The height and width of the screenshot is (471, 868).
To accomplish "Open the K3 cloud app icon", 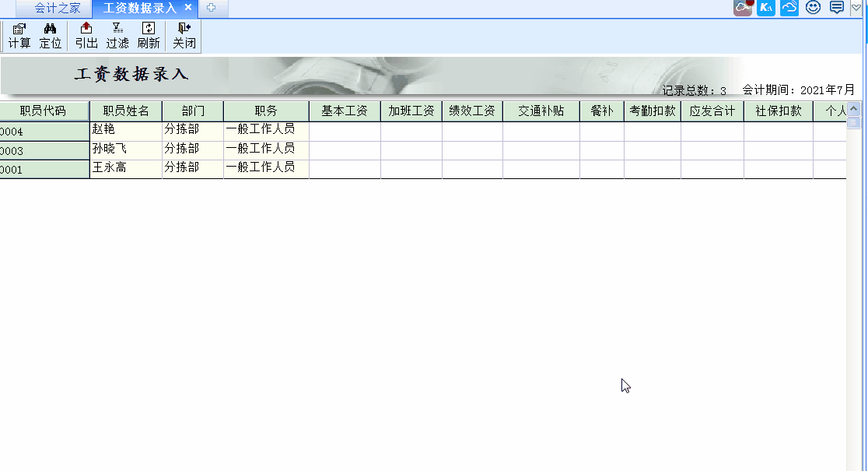I will (765, 8).
